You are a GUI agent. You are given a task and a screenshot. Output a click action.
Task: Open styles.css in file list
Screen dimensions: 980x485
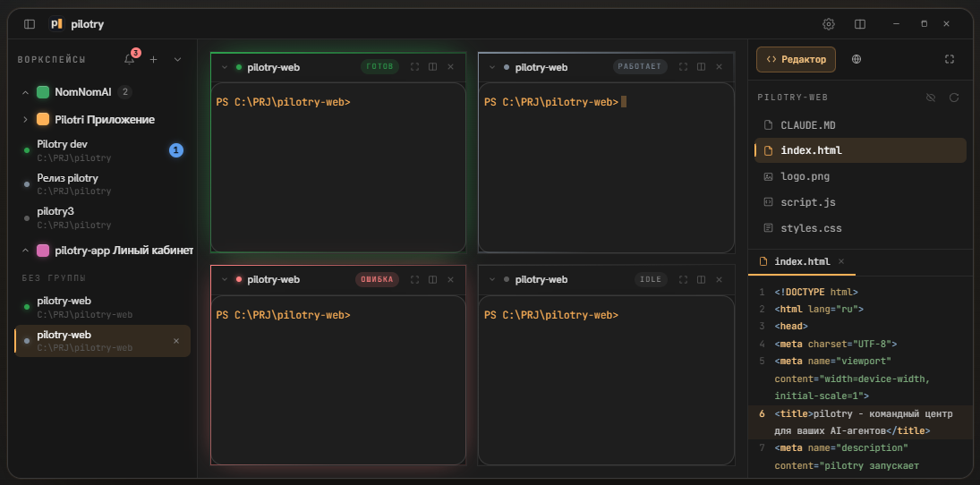[x=860, y=228]
